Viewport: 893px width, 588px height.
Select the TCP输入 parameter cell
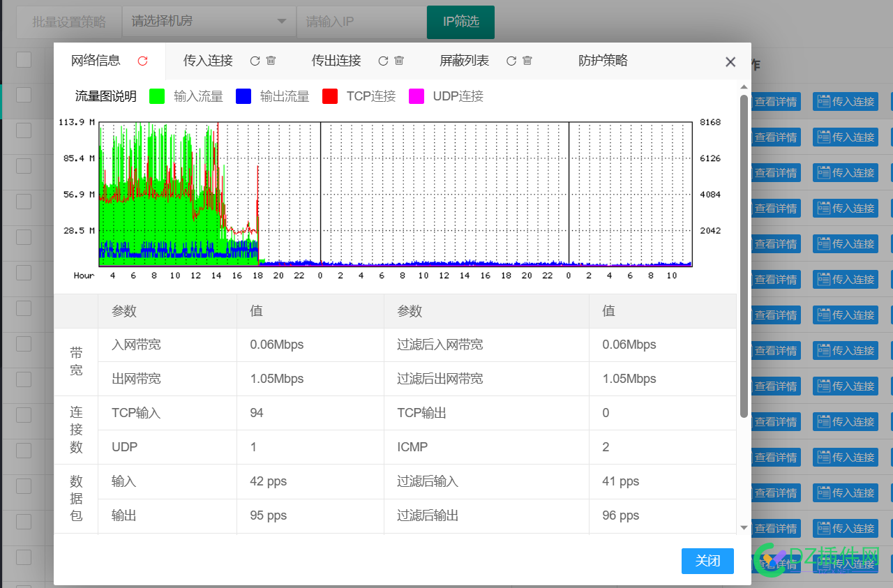tap(167, 413)
